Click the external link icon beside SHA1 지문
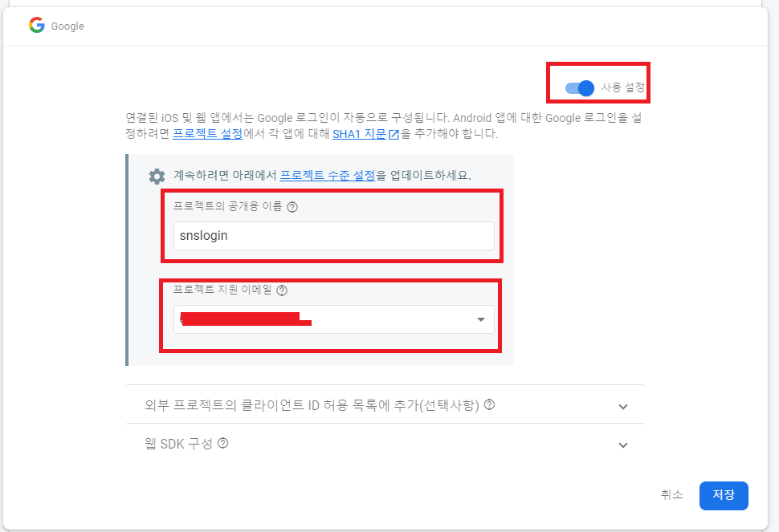The height and width of the screenshot is (532, 779). click(394, 135)
